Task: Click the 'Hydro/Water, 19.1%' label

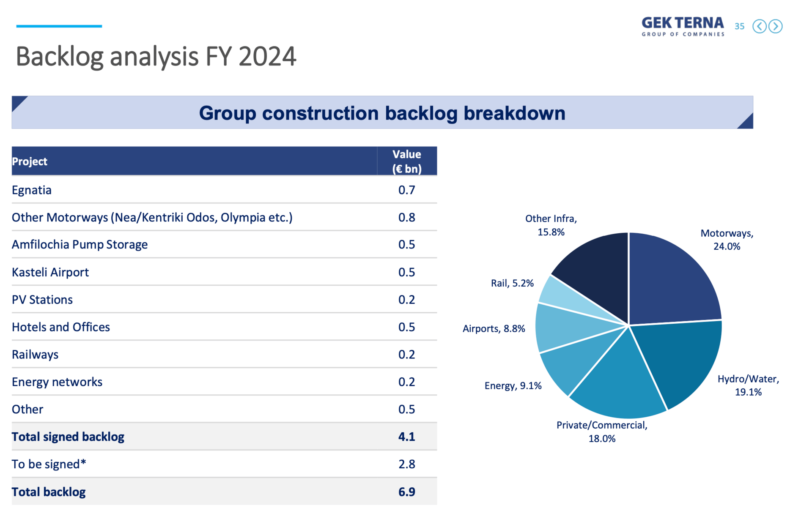Action: coord(748,385)
